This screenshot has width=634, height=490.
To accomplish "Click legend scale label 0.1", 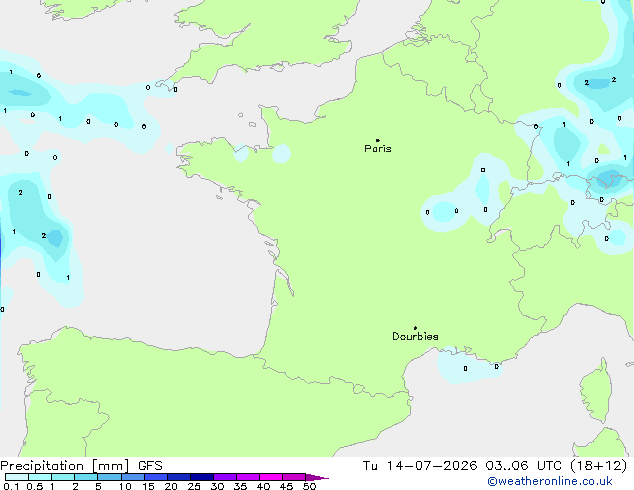I will pos(11,486).
